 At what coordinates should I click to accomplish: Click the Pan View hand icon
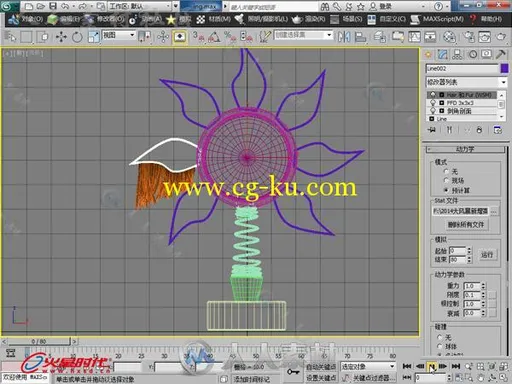(480, 378)
